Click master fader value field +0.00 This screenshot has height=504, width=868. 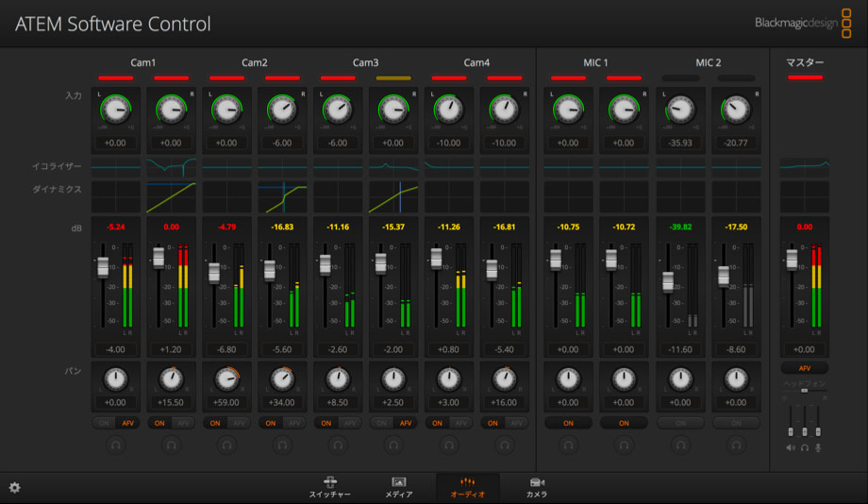click(x=805, y=349)
